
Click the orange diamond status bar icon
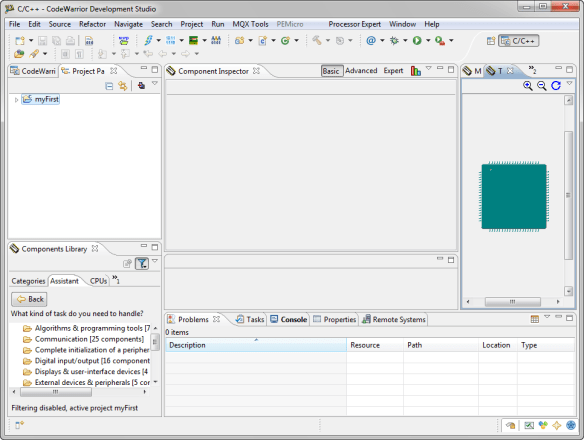556,425
